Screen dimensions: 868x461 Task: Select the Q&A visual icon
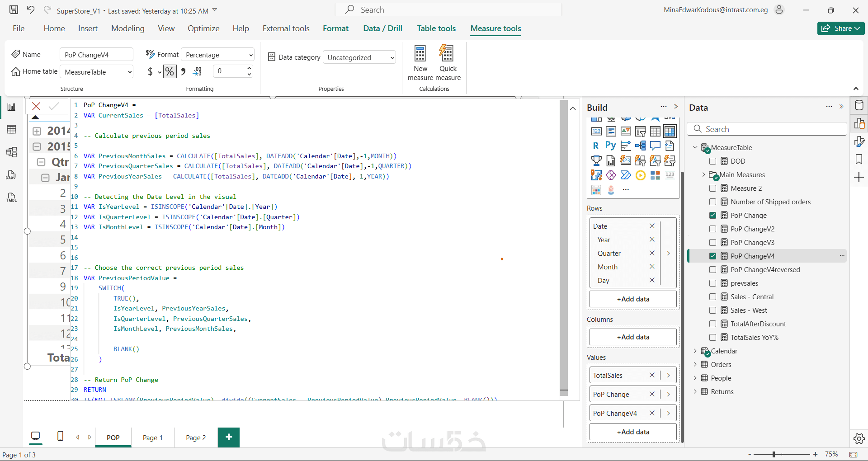coord(655,146)
